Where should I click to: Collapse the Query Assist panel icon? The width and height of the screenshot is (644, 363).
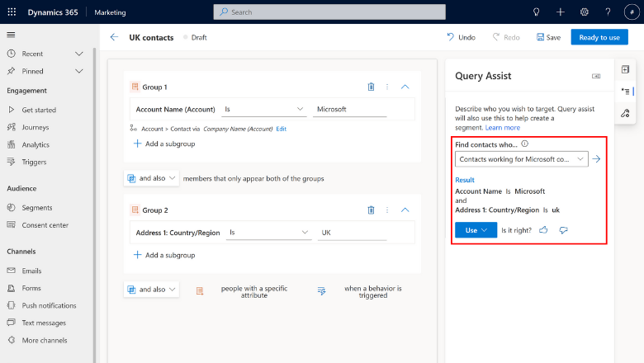pos(596,76)
